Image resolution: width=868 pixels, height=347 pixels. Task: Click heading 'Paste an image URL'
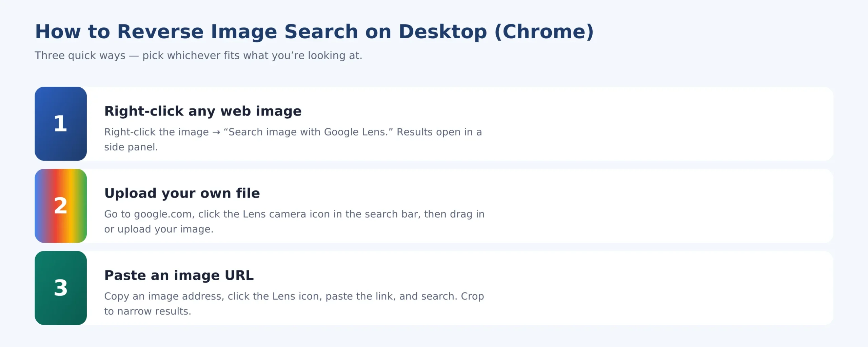[x=179, y=275]
